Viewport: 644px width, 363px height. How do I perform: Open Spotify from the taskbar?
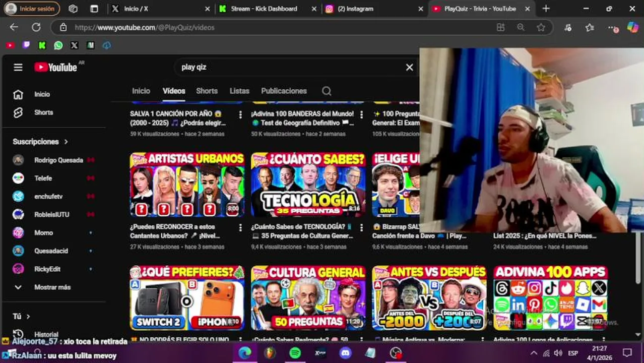295,353
